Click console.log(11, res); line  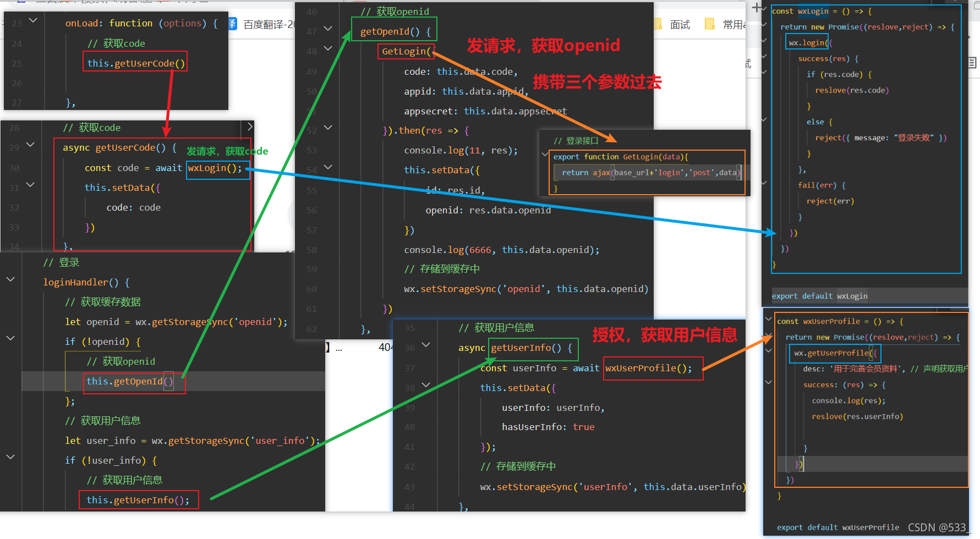coord(461,151)
